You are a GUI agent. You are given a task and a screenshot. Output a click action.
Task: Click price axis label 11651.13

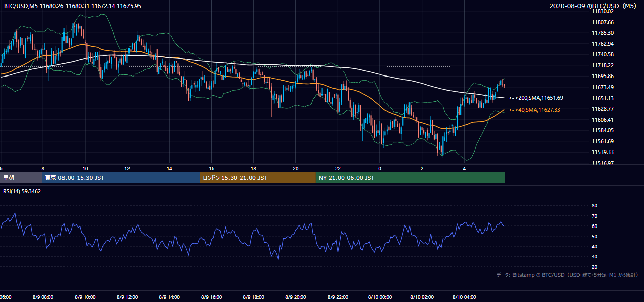tap(603, 98)
